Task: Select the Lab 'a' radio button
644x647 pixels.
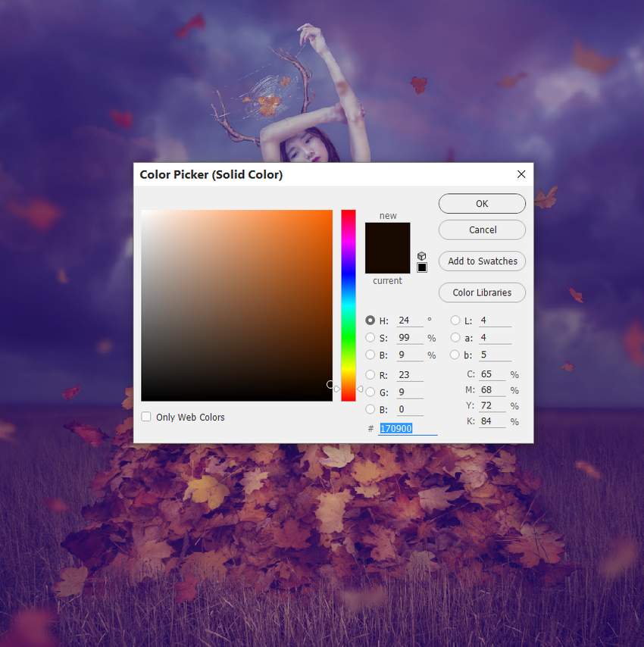Action: coord(455,338)
